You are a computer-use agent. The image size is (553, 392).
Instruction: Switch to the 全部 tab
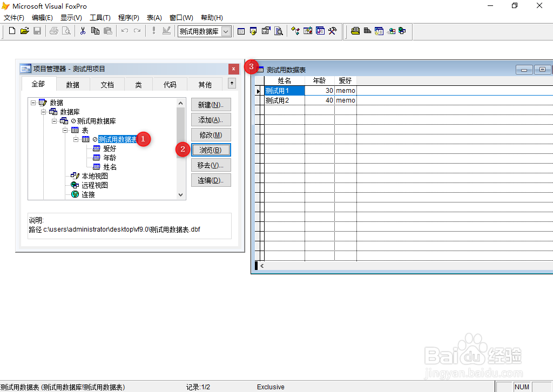click(x=38, y=84)
